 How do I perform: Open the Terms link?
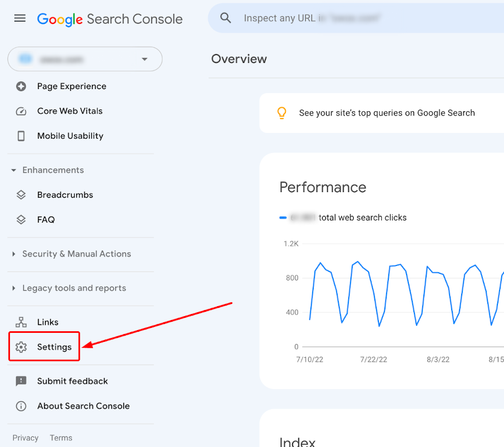pos(61,438)
